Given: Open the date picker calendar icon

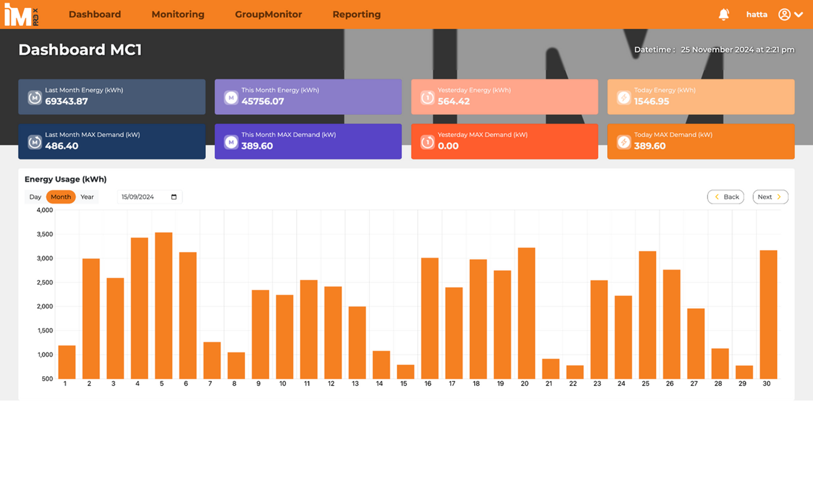Looking at the screenshot, I should point(174,197).
